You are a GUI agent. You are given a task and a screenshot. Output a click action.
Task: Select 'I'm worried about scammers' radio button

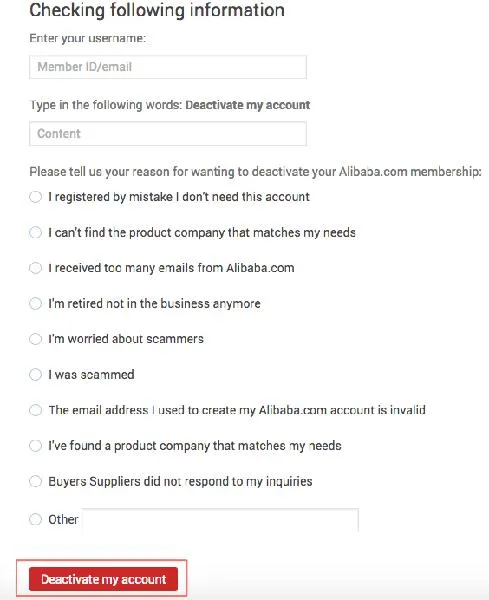[x=35, y=339]
